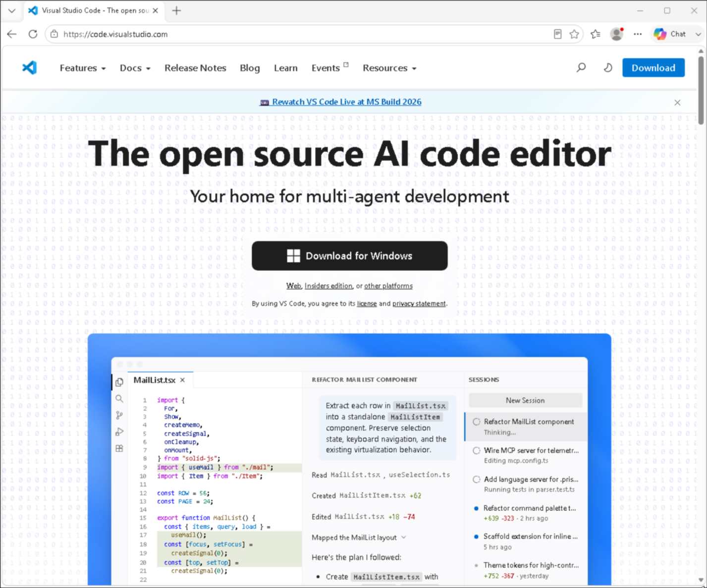Viewport: 707px width, 588px height.
Task: Open the Events external link
Action: tap(330, 68)
